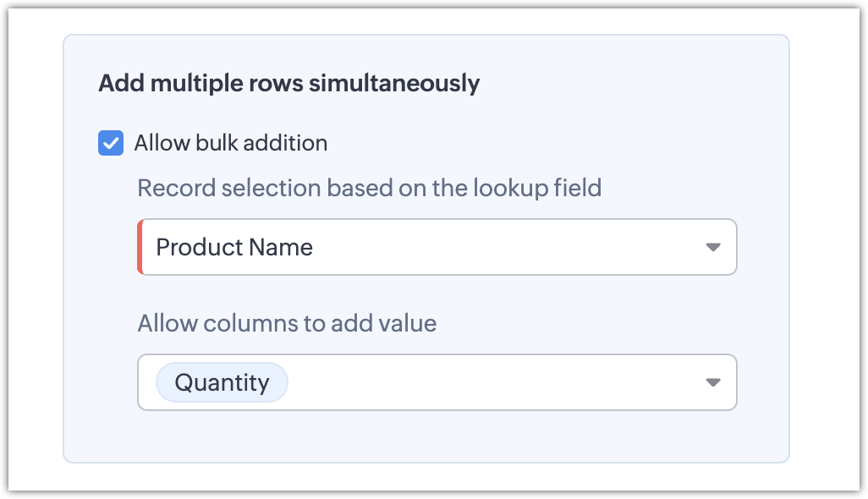Click the "Allow bulk addition" label text
This screenshot has height=499, width=868.
click(230, 143)
